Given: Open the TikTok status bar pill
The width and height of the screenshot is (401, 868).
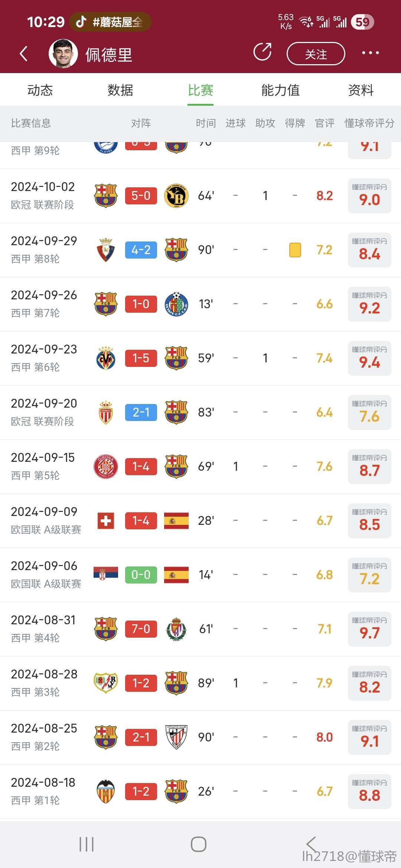Looking at the screenshot, I should pyautogui.click(x=110, y=22).
